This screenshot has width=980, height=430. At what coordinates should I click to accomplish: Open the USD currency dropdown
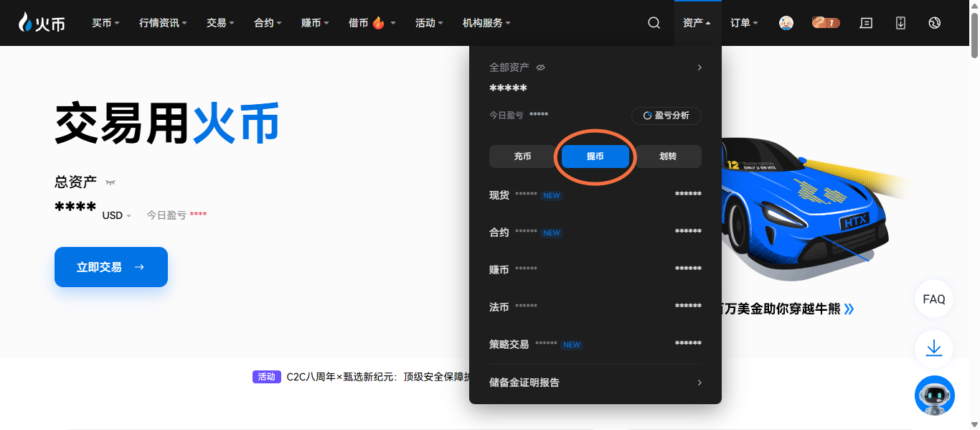[x=116, y=215]
